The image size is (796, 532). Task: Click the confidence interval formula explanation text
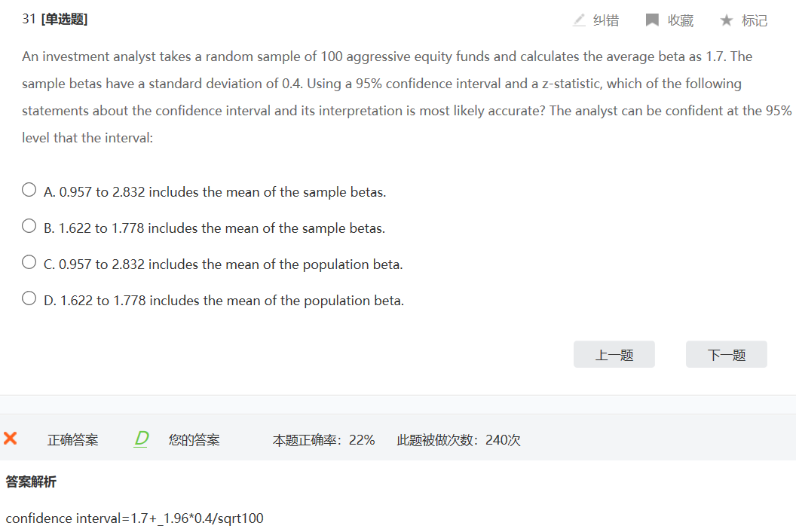coord(135,518)
